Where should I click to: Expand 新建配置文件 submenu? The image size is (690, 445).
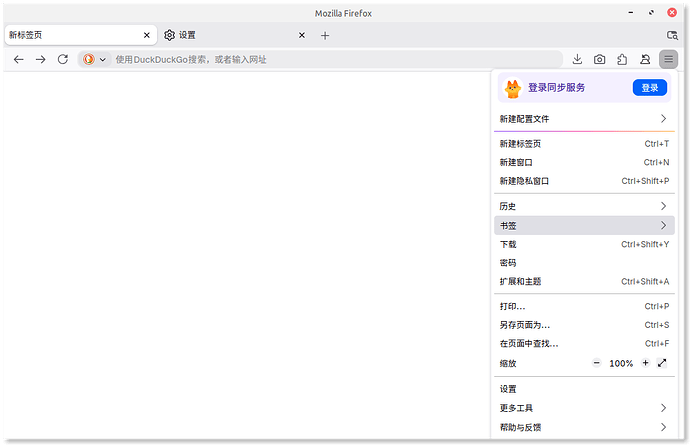[584, 119]
